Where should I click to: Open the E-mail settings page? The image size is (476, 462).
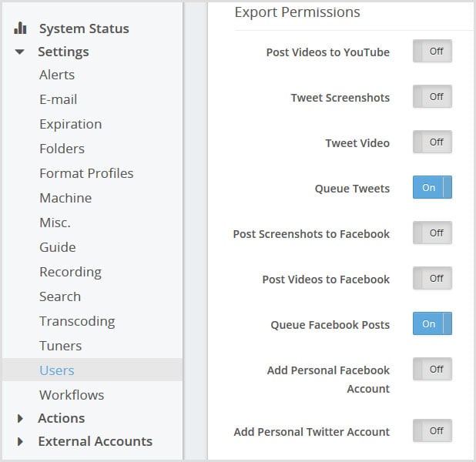pyautogui.click(x=59, y=99)
